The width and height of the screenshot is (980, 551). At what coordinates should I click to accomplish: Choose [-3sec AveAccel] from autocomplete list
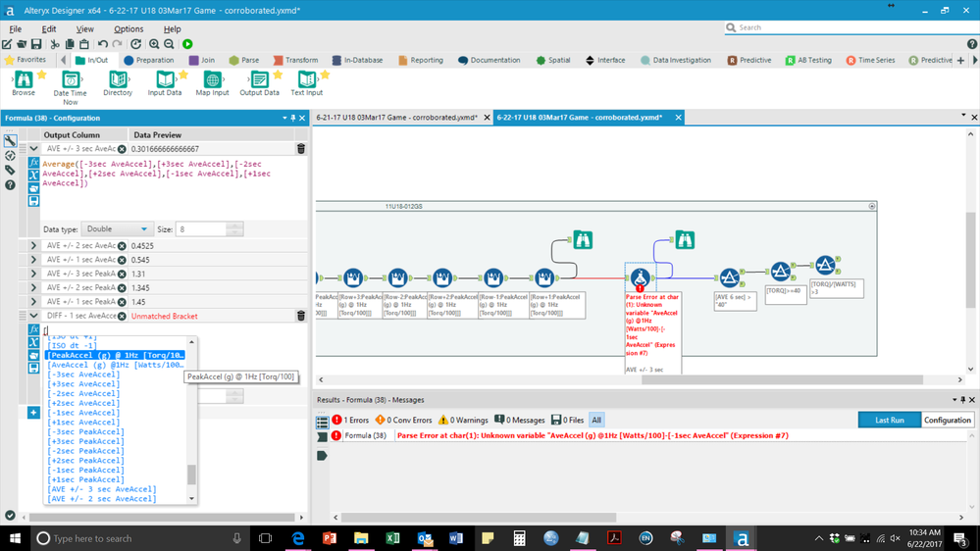point(83,375)
